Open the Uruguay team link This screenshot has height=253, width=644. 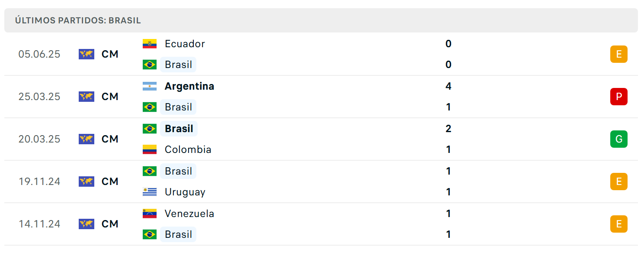pyautogui.click(x=185, y=192)
